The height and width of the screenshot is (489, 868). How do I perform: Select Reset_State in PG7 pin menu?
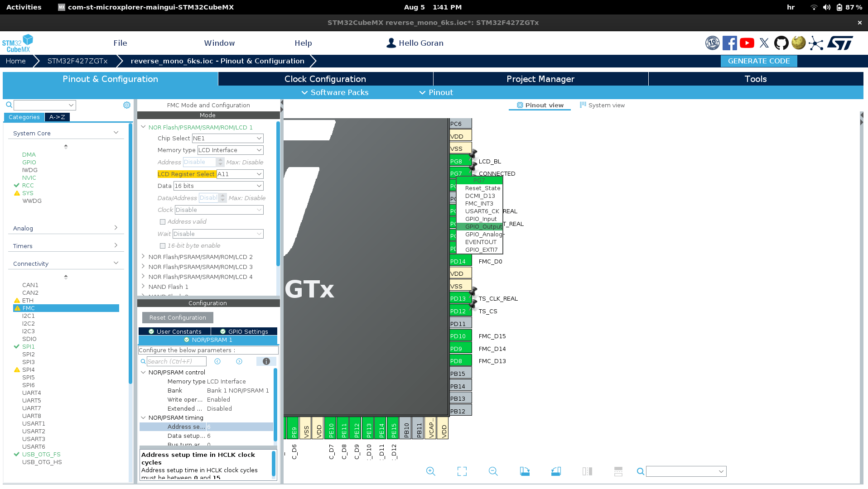[x=480, y=188]
